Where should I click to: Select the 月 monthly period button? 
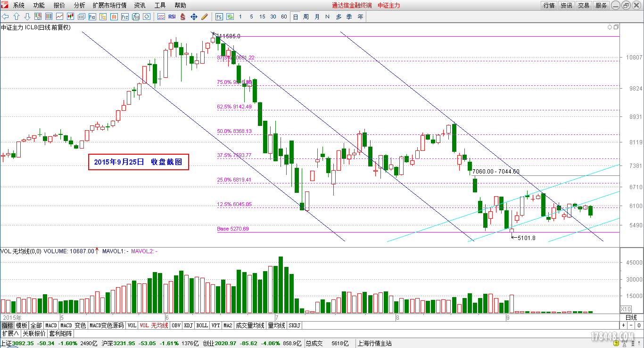(317, 17)
